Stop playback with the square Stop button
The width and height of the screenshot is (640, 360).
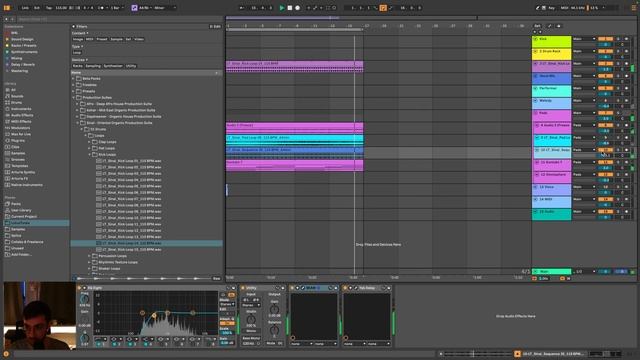pyautogui.click(x=290, y=8)
